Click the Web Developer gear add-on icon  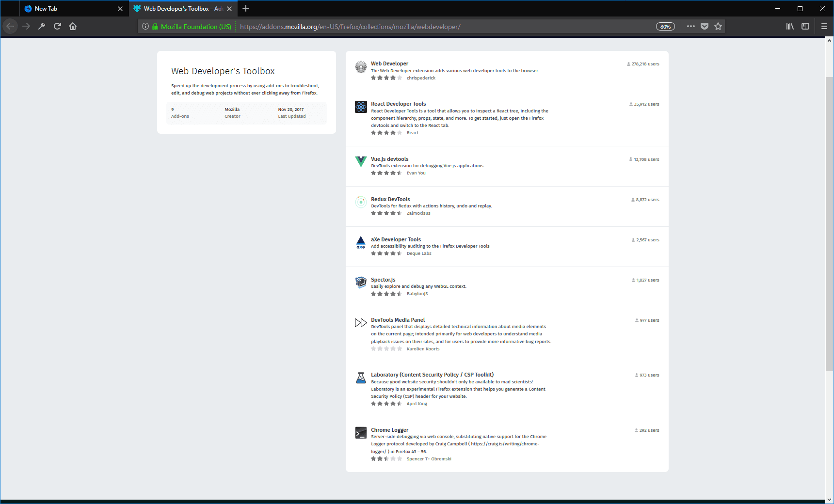pos(361,67)
